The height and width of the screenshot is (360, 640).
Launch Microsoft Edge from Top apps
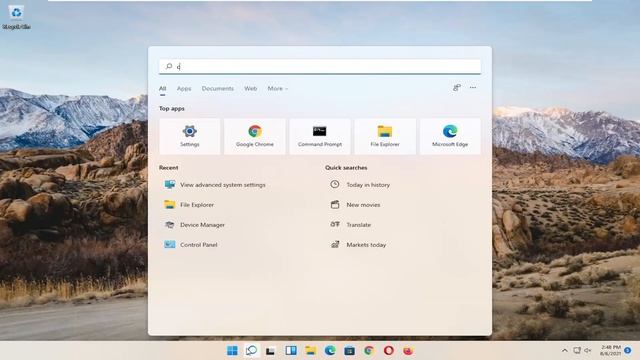pyautogui.click(x=450, y=136)
